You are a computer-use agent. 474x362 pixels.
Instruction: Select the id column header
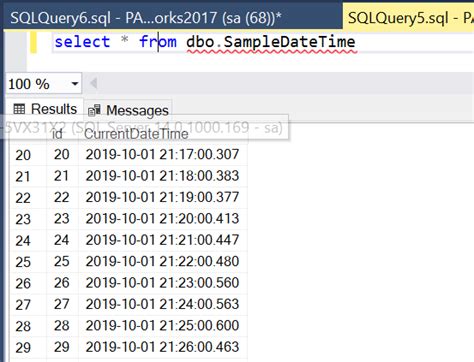pos(62,134)
